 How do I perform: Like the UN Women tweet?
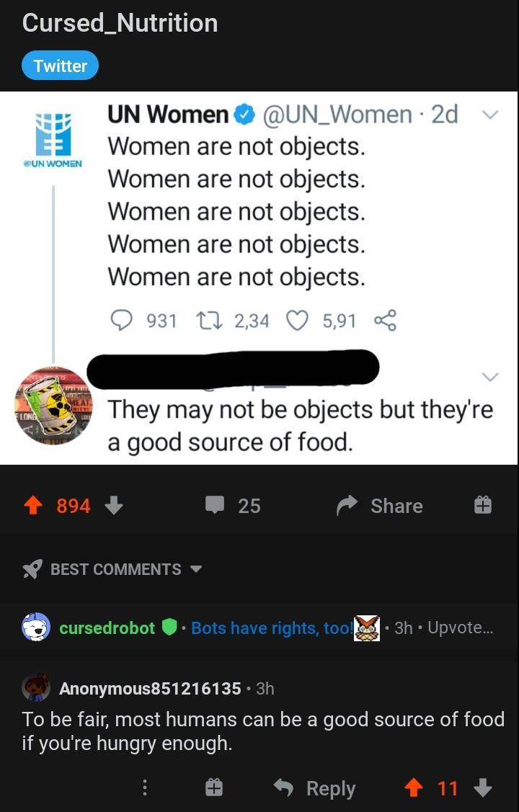coord(298,321)
